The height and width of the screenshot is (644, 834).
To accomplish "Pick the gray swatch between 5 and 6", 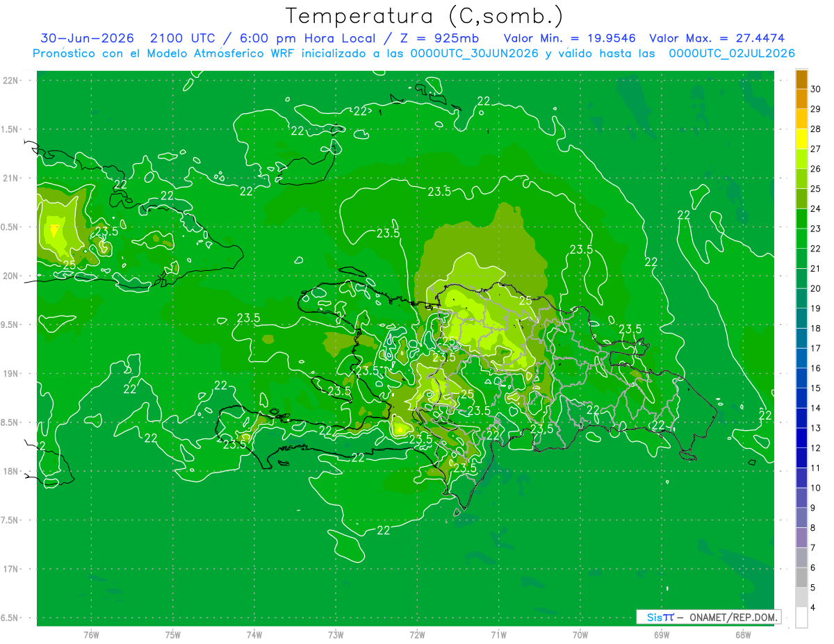I will tap(801, 577).
